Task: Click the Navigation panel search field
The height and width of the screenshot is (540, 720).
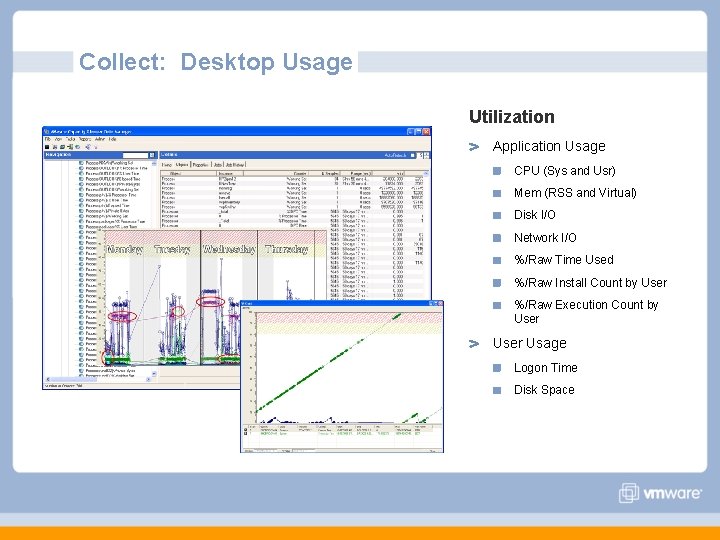Action: pyautogui.click(x=135, y=155)
